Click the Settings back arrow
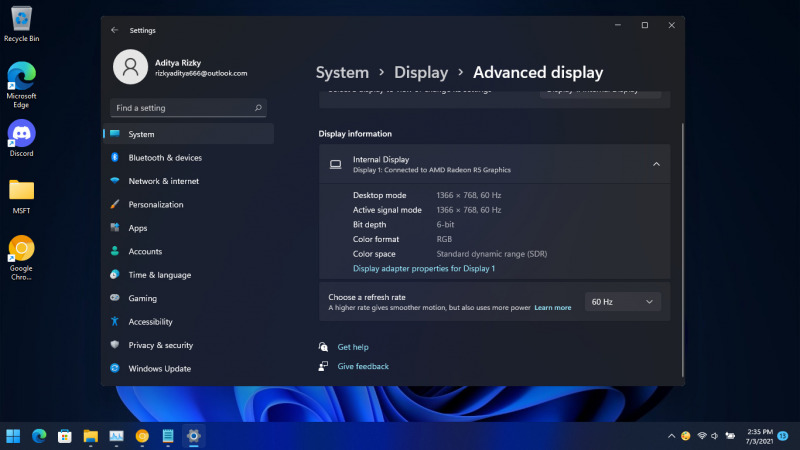 (115, 30)
